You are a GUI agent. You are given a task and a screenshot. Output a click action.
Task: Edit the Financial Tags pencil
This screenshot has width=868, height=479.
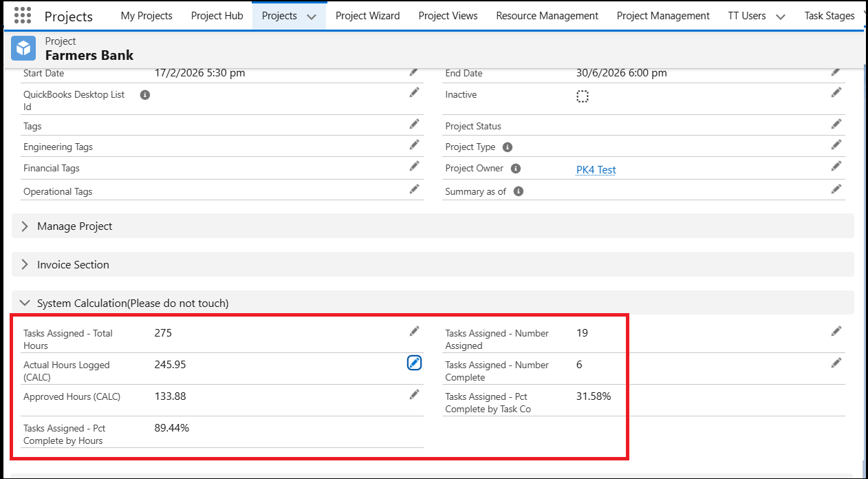click(414, 166)
